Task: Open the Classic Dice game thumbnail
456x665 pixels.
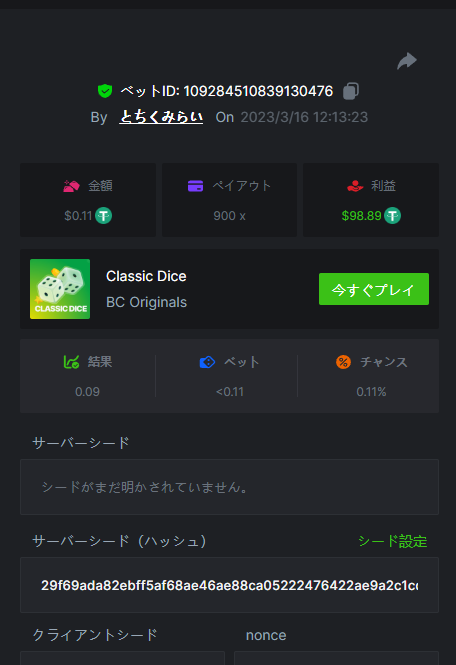Action: coord(60,289)
